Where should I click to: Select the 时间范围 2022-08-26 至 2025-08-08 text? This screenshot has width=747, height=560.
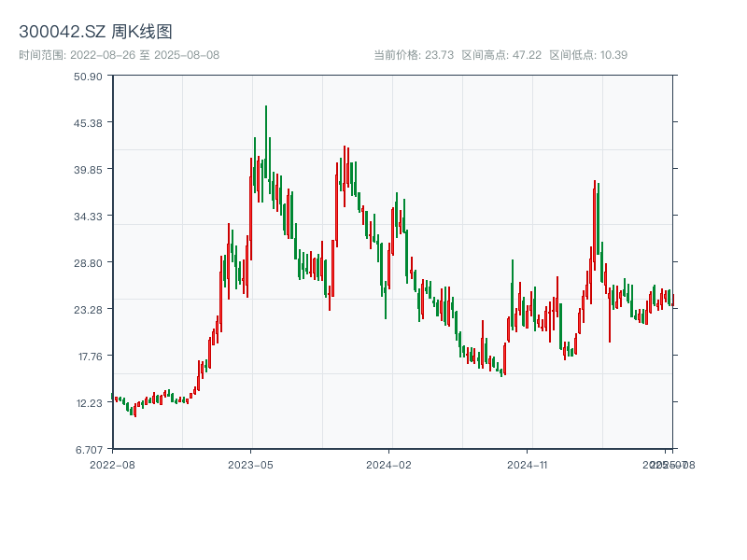(x=120, y=55)
